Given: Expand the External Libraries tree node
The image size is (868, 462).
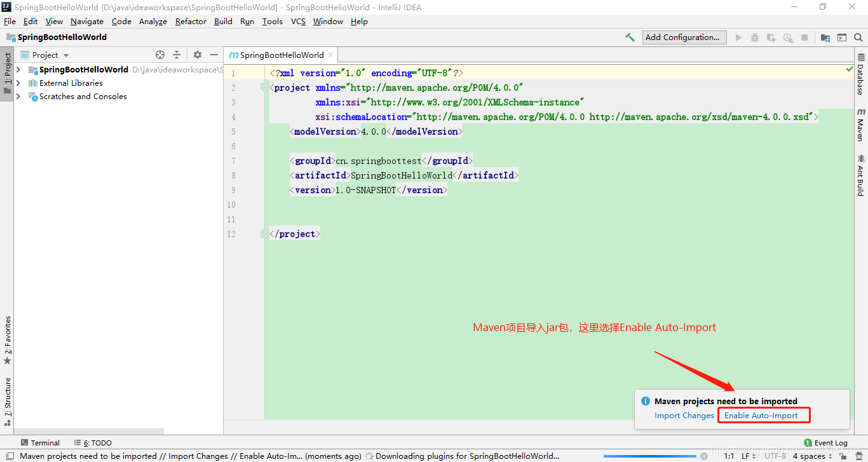Looking at the screenshot, I should [x=18, y=83].
